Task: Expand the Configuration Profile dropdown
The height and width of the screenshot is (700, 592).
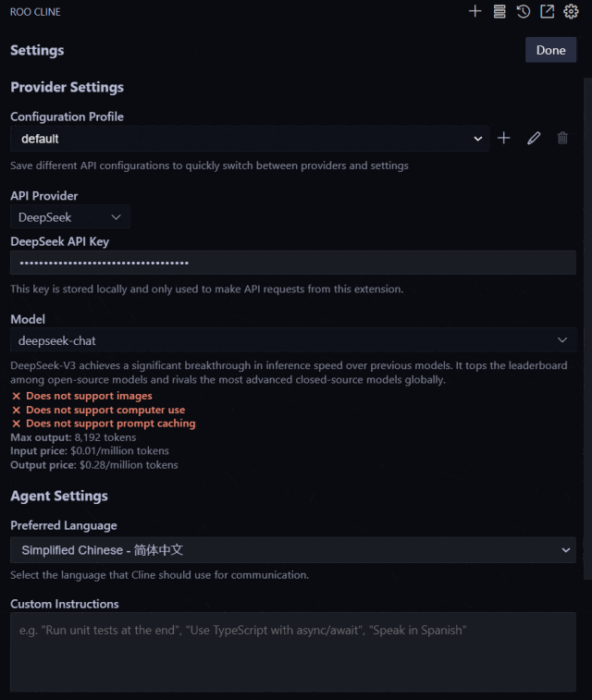Action: [x=250, y=139]
